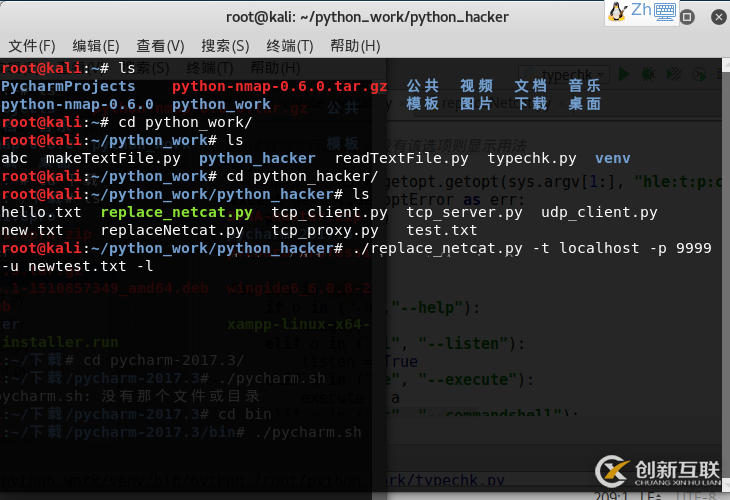The height and width of the screenshot is (500, 730).
Task: Click test.txt in the listing
Action: pyautogui.click(x=442, y=230)
